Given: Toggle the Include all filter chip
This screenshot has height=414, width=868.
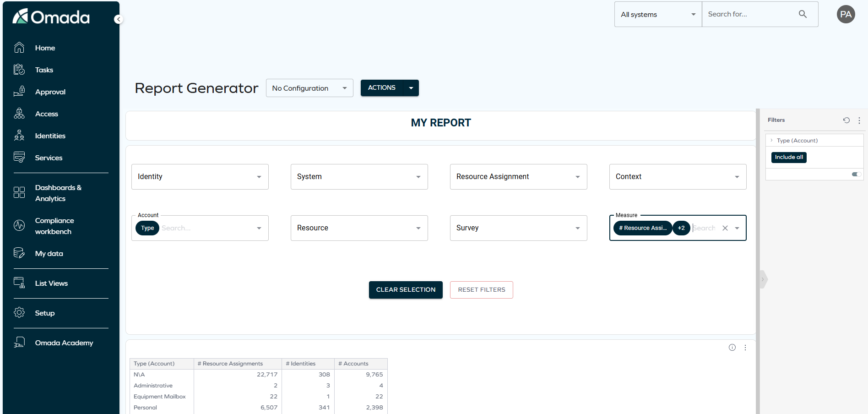Looking at the screenshot, I should [x=788, y=157].
